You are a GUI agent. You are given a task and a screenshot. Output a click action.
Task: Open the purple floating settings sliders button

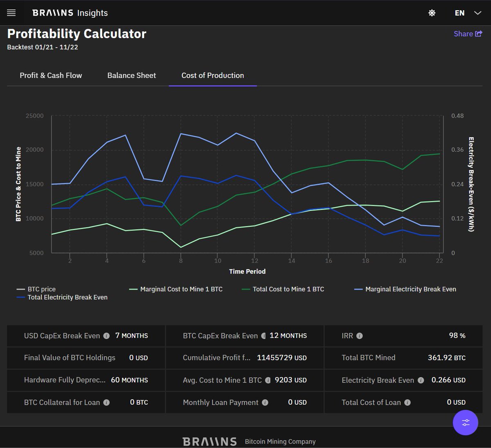point(466,423)
